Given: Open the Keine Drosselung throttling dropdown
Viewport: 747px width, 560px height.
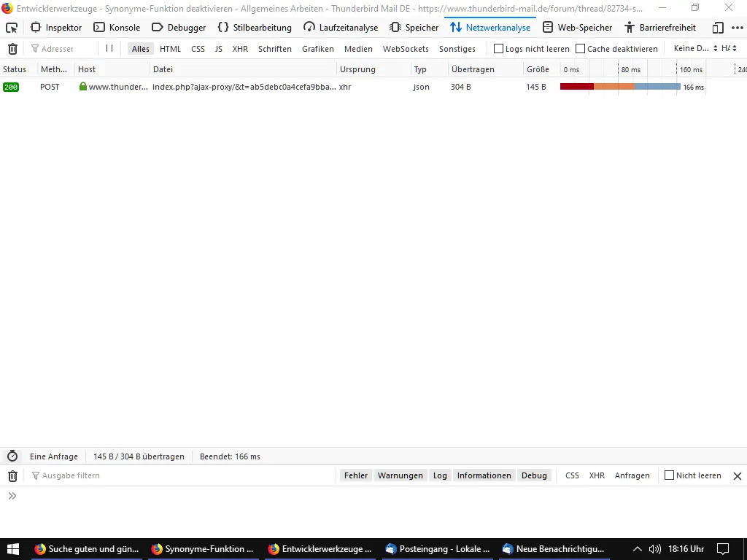Looking at the screenshot, I should pyautogui.click(x=694, y=48).
